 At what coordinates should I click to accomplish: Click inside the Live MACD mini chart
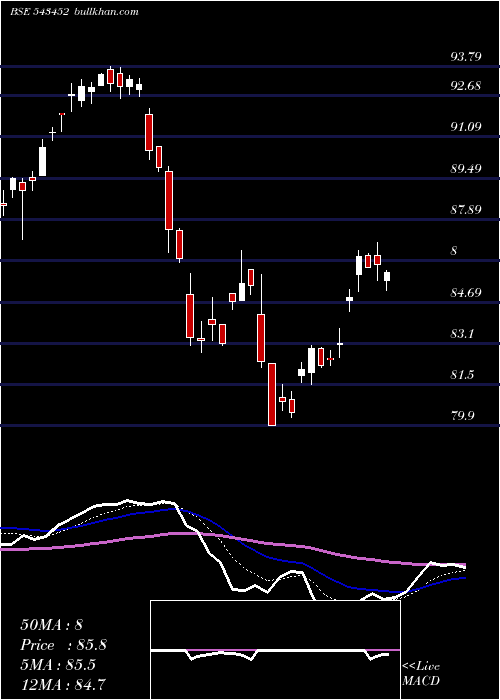(x=275, y=650)
